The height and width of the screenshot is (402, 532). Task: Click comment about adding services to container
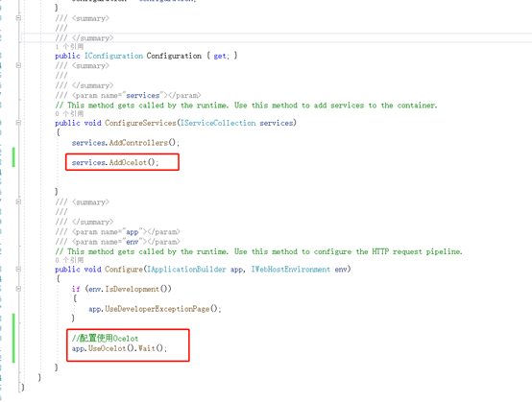[247, 106]
